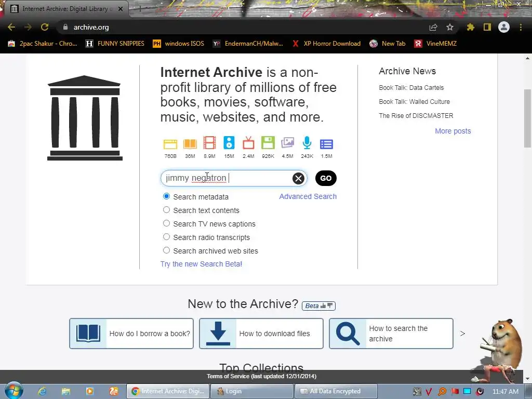Switch to All Data Encrypted taskbar window
532x399 pixels.
pyautogui.click(x=336, y=391)
